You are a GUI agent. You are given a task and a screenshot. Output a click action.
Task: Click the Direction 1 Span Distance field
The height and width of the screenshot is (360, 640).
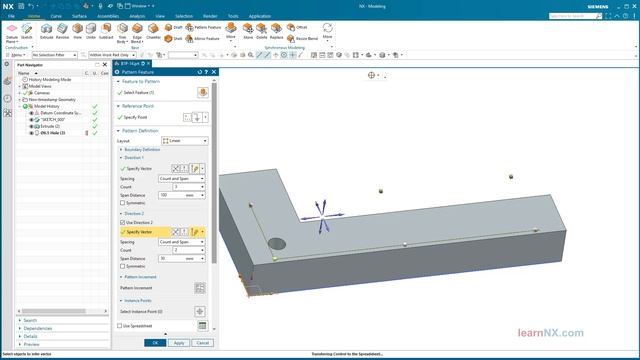pyautogui.click(x=182, y=195)
